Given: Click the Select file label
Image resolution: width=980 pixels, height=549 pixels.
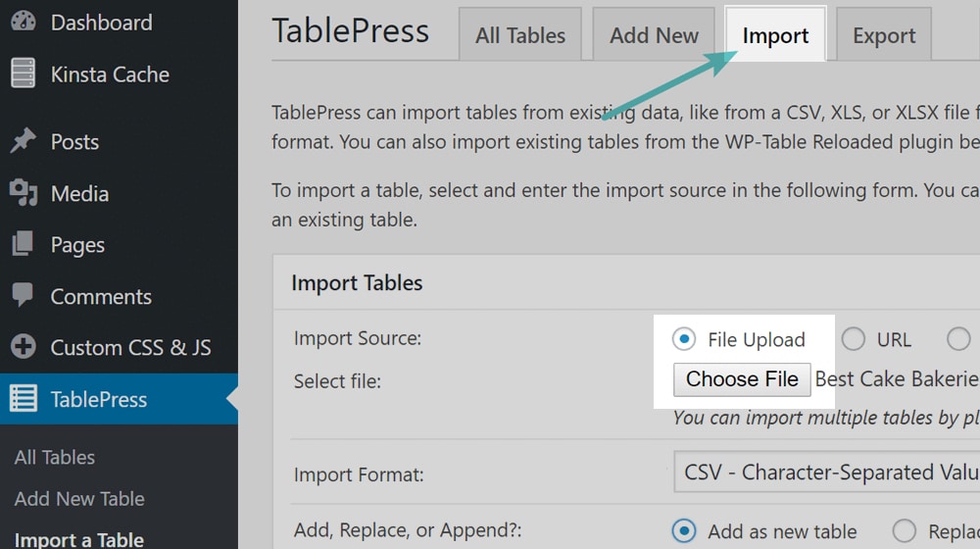Looking at the screenshot, I should [337, 380].
